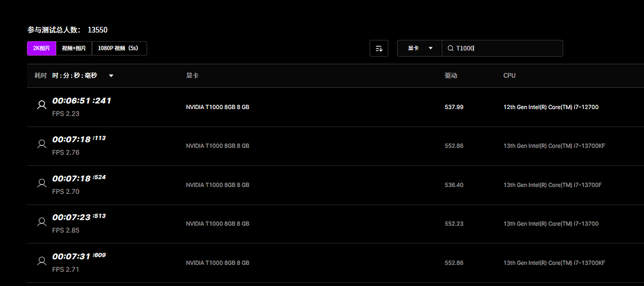
Task: Switch to the 1080P 视频 (5s) tab
Action: tap(119, 49)
